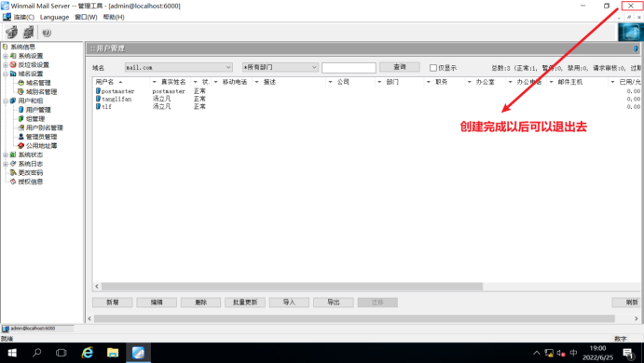Open the notification center tray icon
This screenshot has height=363, width=644.
[628, 353]
